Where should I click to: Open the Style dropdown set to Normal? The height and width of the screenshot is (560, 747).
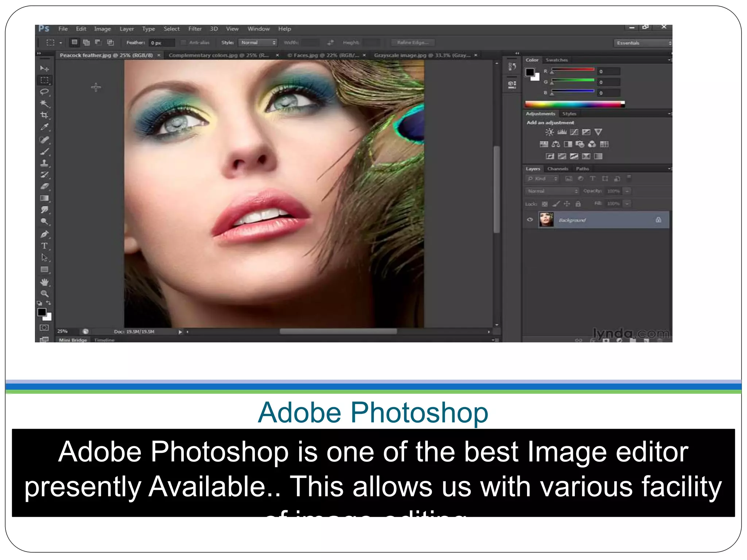tap(258, 43)
